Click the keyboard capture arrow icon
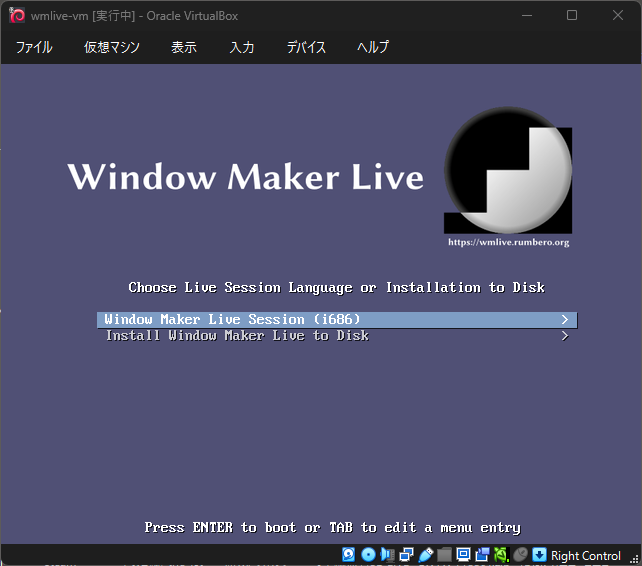 [539, 555]
